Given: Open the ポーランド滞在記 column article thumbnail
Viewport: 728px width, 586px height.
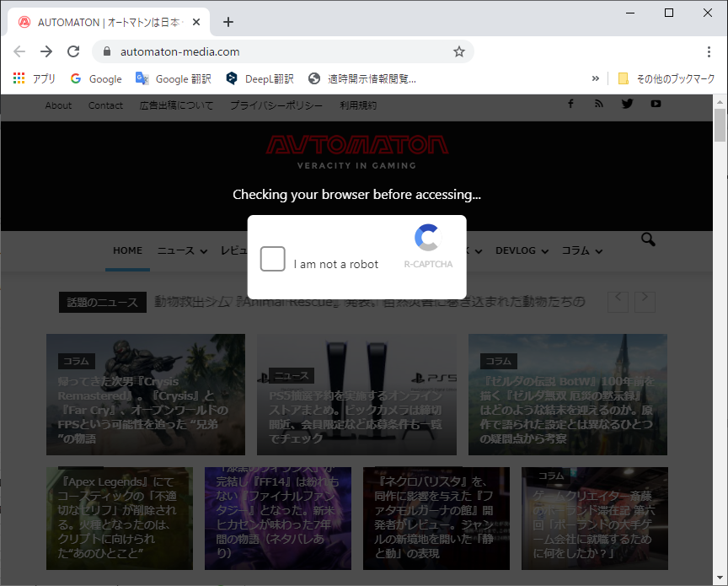Looking at the screenshot, I should (x=594, y=519).
